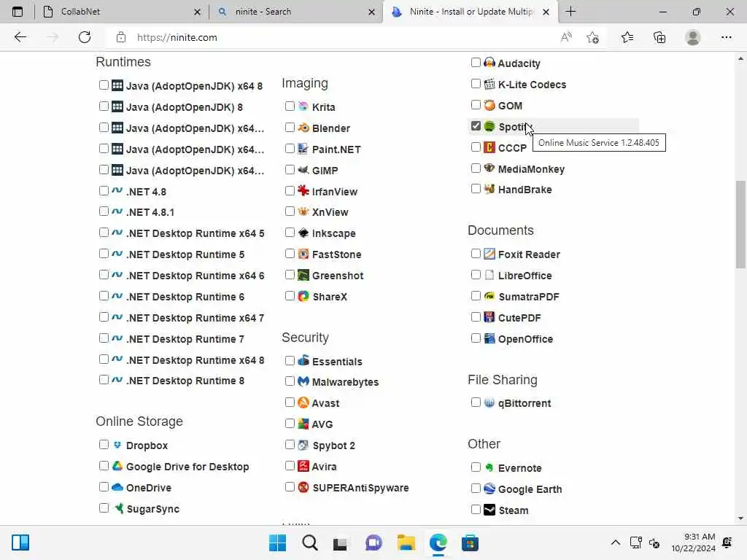Open Read Aloud in address bar
The height and width of the screenshot is (560, 747).
566,37
